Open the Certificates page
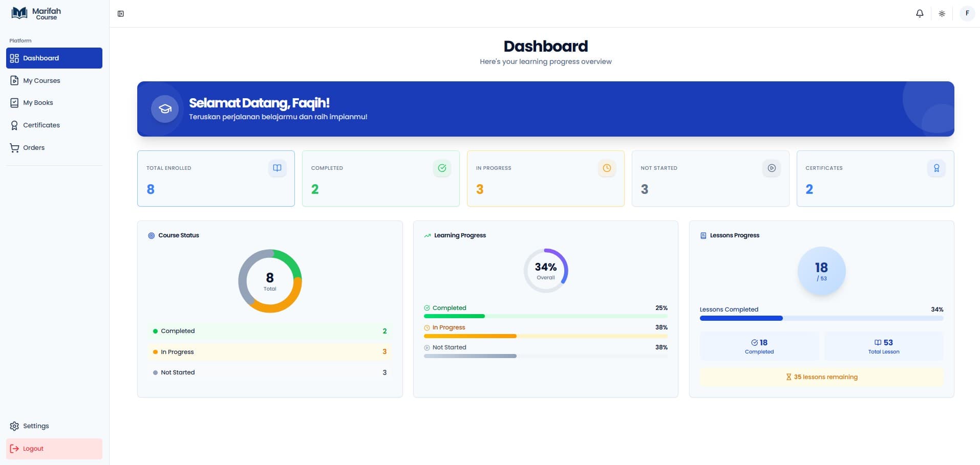The width and height of the screenshot is (980, 465). tap(54, 125)
